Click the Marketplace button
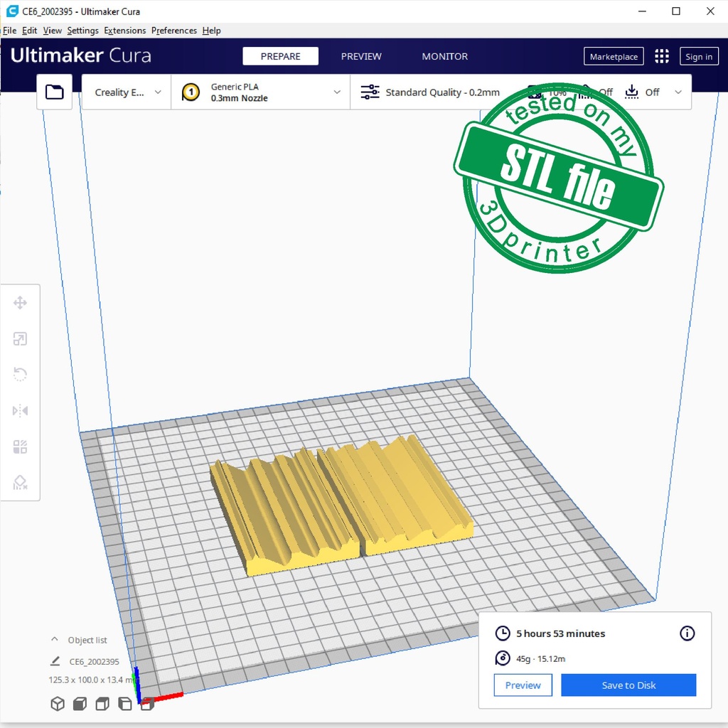The height and width of the screenshot is (728, 728). tap(614, 57)
